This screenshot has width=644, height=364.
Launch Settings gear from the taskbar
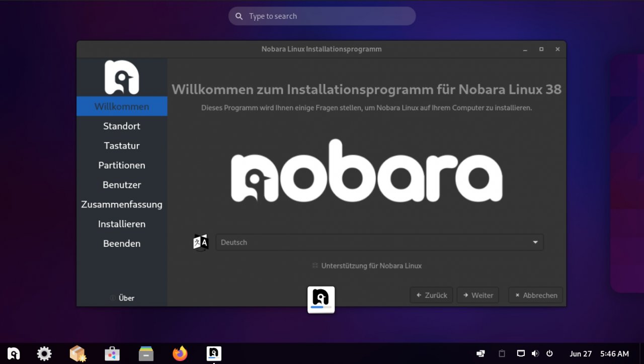click(44, 354)
